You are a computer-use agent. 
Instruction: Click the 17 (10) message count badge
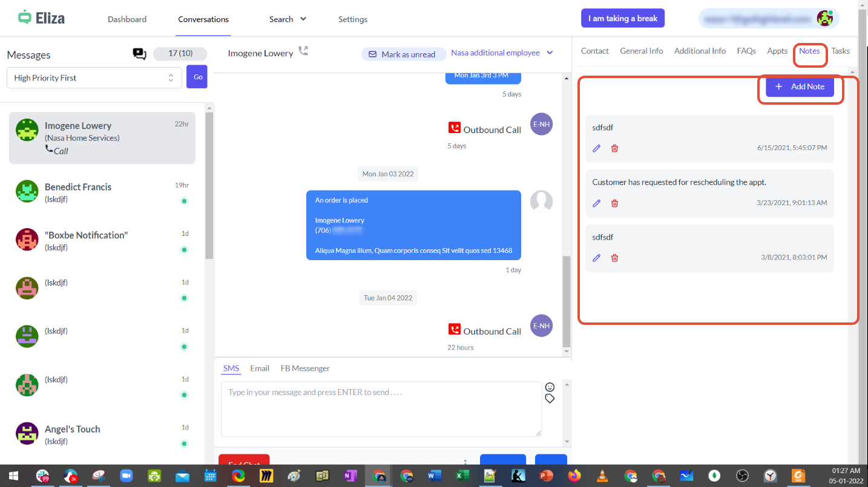[x=180, y=54]
